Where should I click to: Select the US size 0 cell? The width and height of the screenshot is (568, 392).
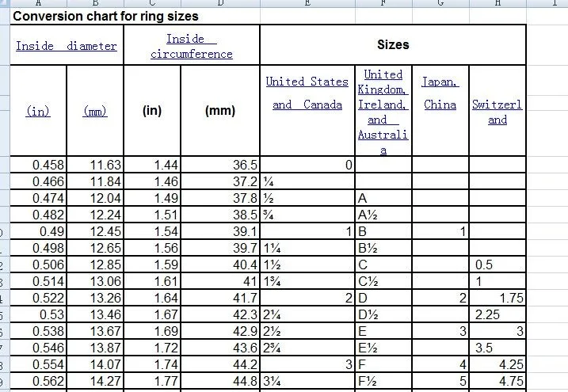click(307, 165)
